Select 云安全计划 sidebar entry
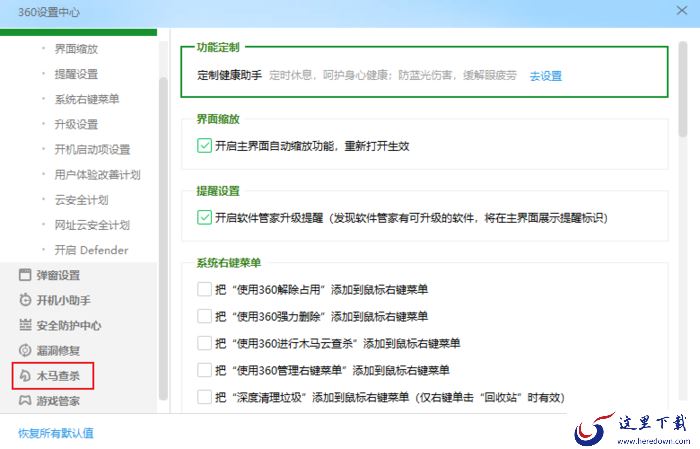 tap(81, 200)
